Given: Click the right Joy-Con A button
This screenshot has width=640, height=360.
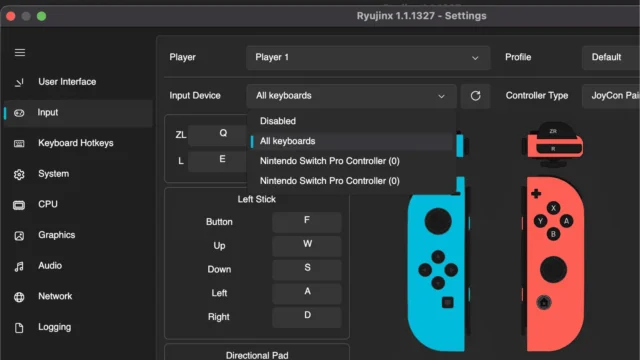Looking at the screenshot, I should click(x=567, y=221).
